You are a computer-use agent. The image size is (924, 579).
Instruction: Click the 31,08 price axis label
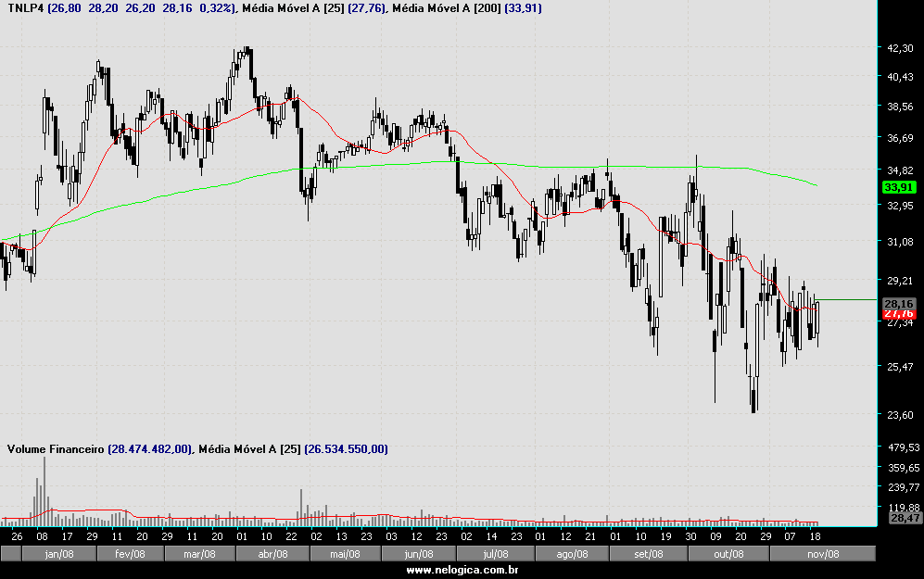click(900, 242)
